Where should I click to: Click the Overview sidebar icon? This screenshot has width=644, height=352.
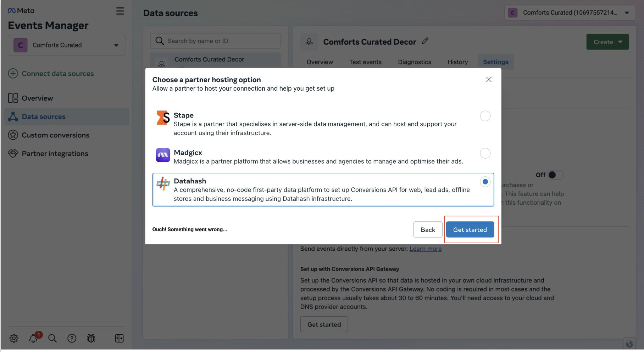click(13, 98)
